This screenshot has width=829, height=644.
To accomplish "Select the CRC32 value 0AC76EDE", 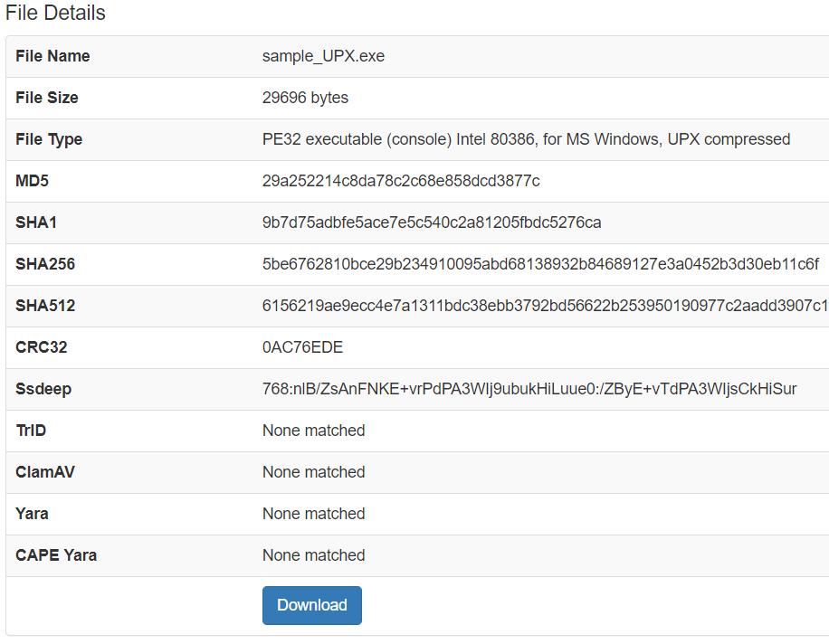I will pyautogui.click(x=302, y=347).
